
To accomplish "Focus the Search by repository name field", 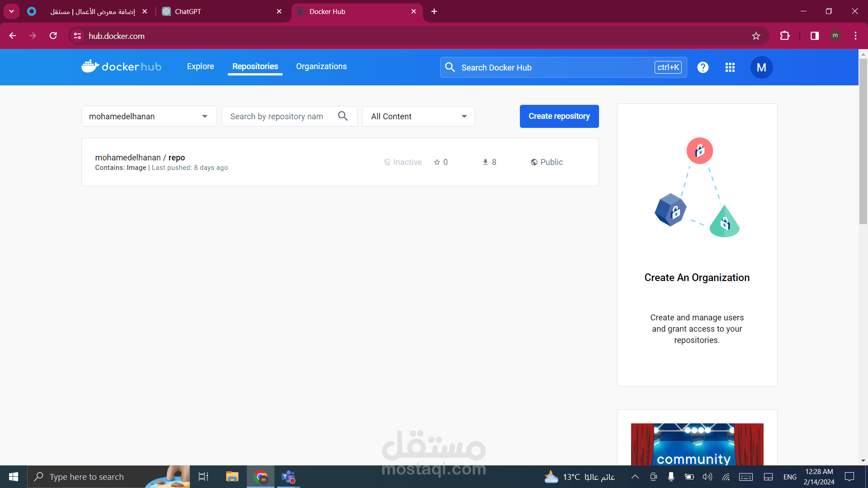I will pos(289,116).
